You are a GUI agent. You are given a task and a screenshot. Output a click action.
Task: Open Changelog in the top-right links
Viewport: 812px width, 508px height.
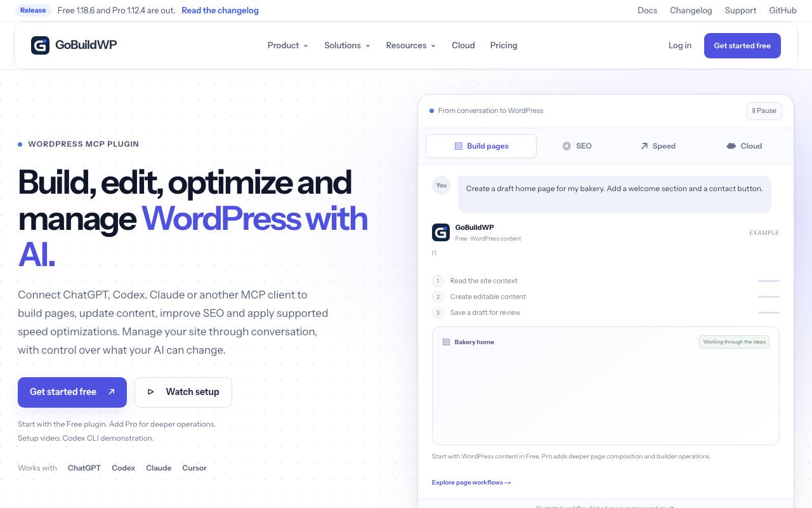click(691, 10)
